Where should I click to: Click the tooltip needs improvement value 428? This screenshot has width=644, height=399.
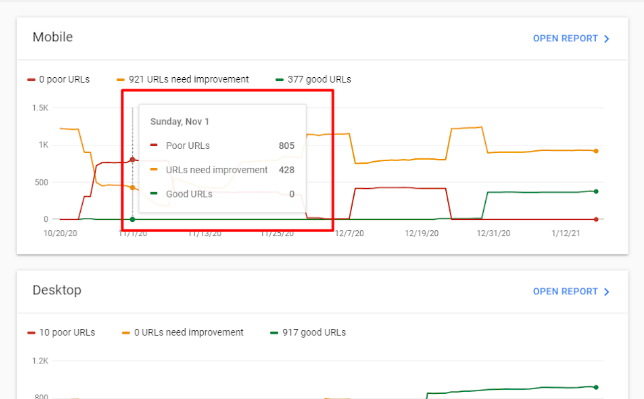point(286,170)
